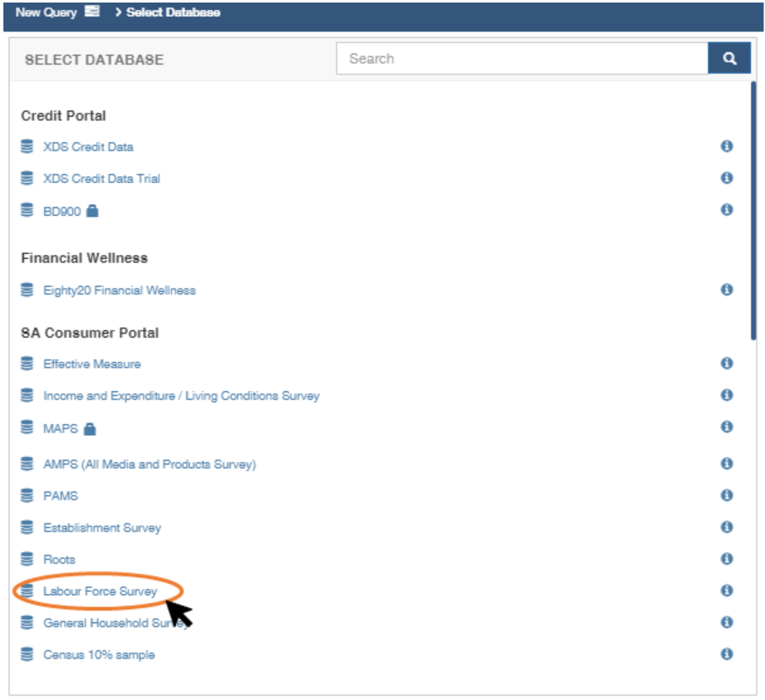View info for AMPS database

coord(727,463)
